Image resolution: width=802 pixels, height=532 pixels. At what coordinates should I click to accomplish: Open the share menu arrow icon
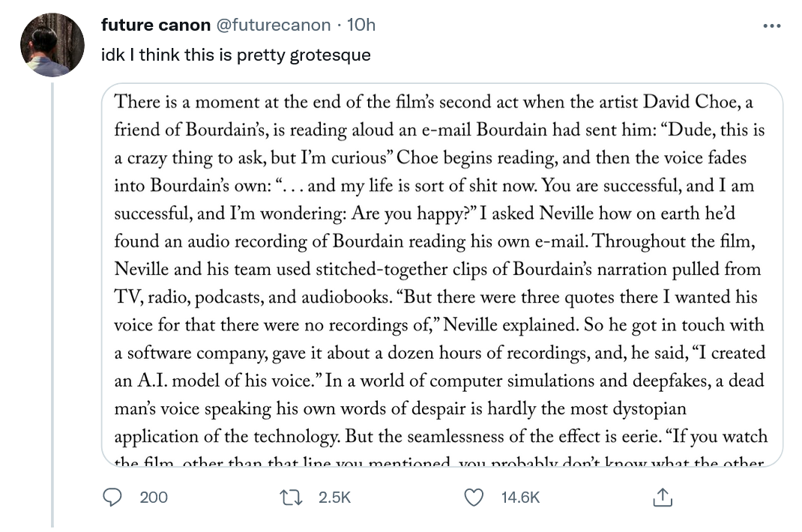tap(663, 498)
